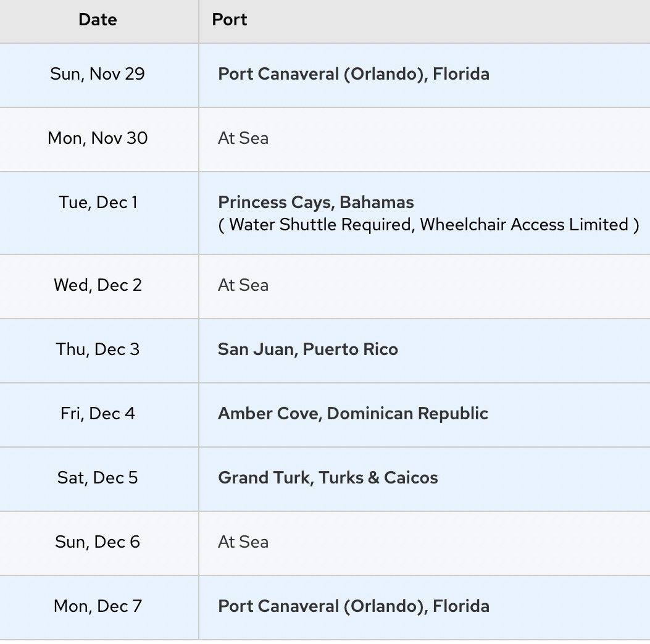Open the Princess Cays, Bahamas port
The image size is (650, 644).
pyautogui.click(x=316, y=203)
